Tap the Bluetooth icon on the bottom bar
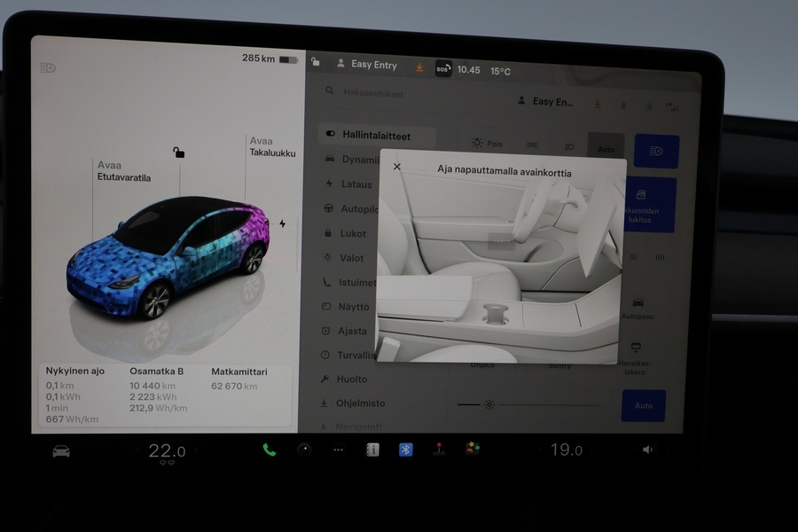Viewport: 798px width, 532px height. (406, 450)
